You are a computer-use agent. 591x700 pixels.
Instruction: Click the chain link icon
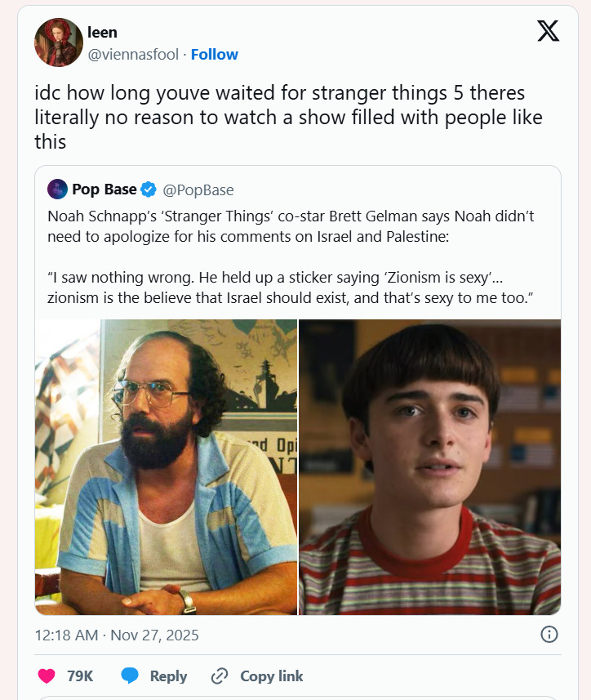click(x=219, y=675)
